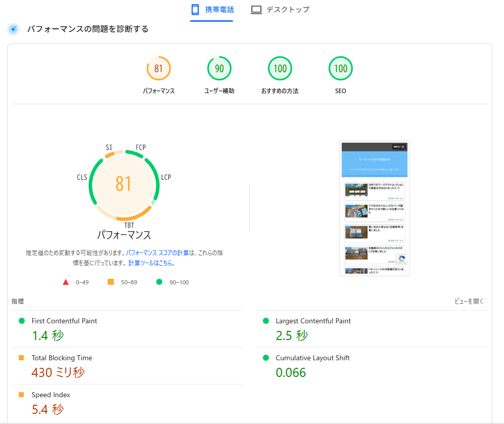Click the mobile phone icon

coord(195,10)
